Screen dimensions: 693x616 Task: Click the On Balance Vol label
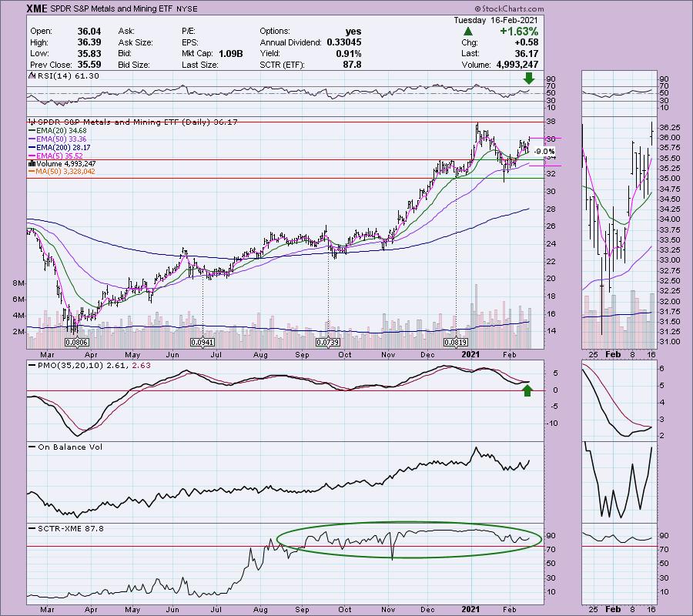[70, 447]
